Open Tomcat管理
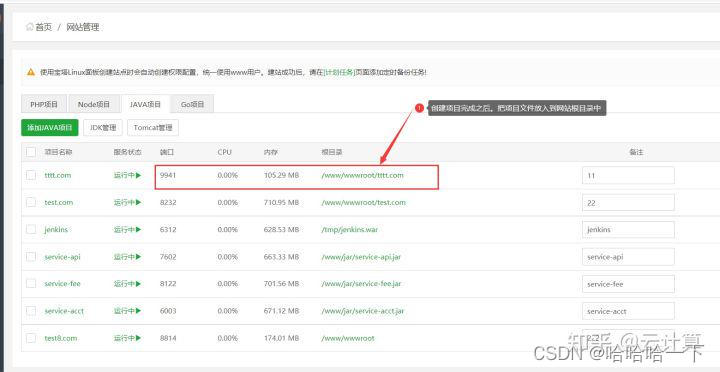This screenshot has width=720, height=372. [x=153, y=128]
